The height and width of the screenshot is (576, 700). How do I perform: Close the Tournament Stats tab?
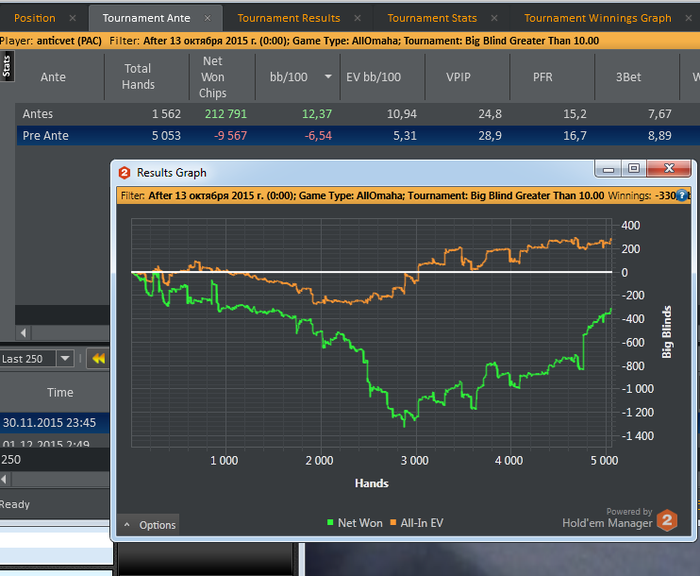point(494,18)
